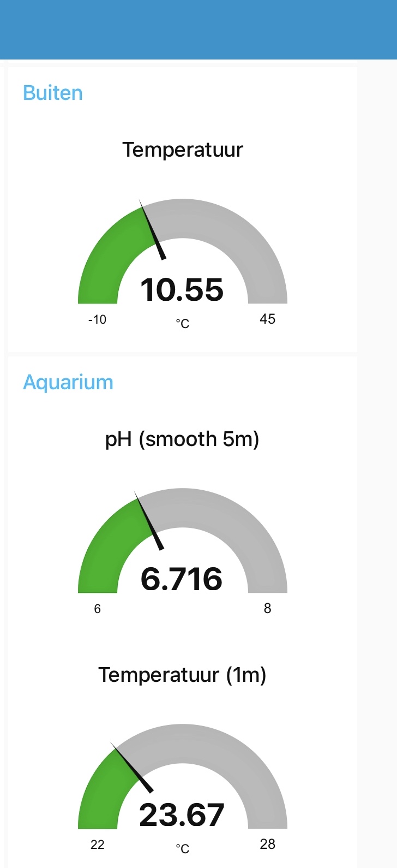Image resolution: width=397 pixels, height=868 pixels.
Task: Click the outdoor Temperatuur gauge title
Action: click(x=183, y=150)
